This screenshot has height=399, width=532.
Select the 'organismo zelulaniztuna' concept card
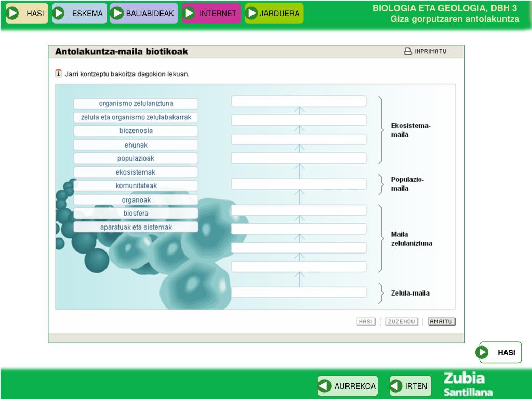coord(136,103)
